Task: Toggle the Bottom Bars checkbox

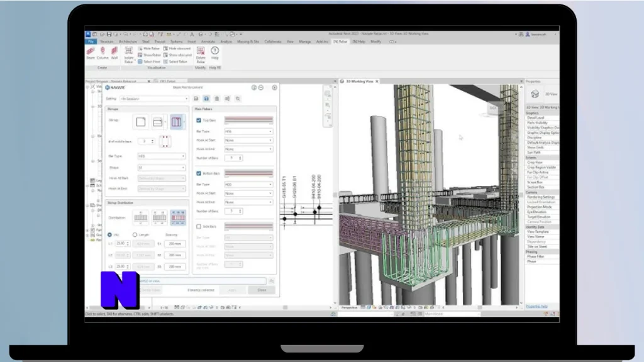Action: click(199, 173)
